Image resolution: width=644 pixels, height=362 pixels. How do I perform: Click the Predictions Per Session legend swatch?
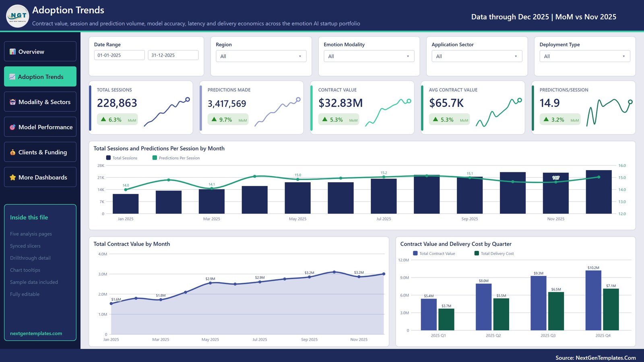pyautogui.click(x=155, y=158)
